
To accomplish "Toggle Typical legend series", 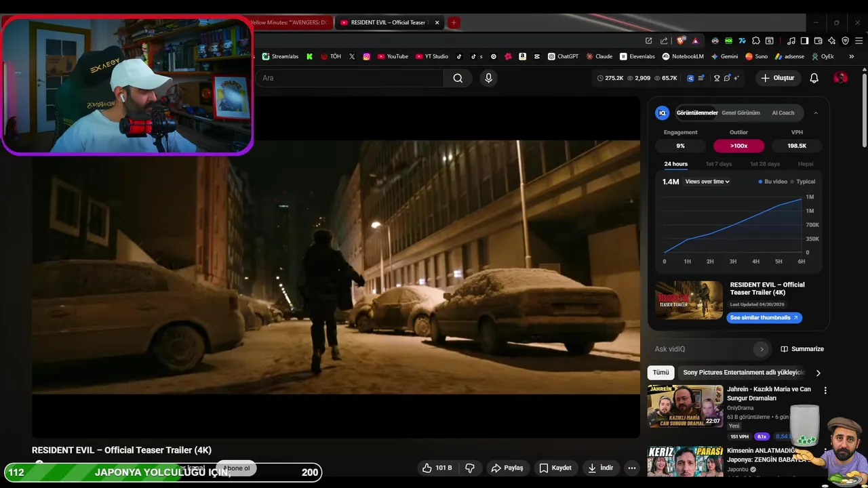I will [803, 182].
